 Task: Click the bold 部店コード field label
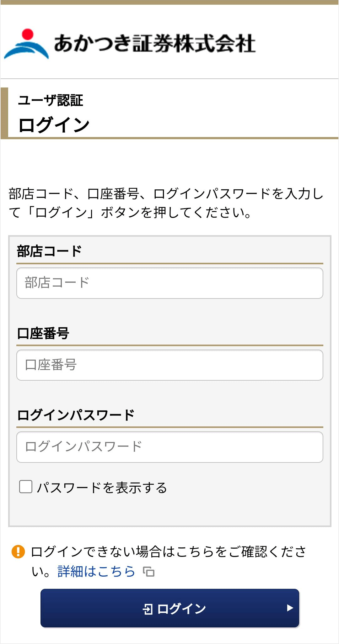point(49,251)
